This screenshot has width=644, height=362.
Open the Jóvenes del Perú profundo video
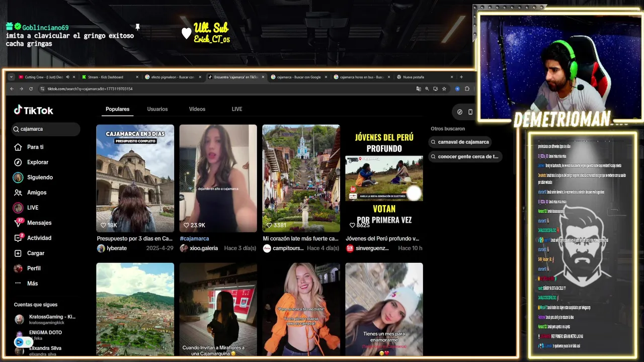point(384,178)
